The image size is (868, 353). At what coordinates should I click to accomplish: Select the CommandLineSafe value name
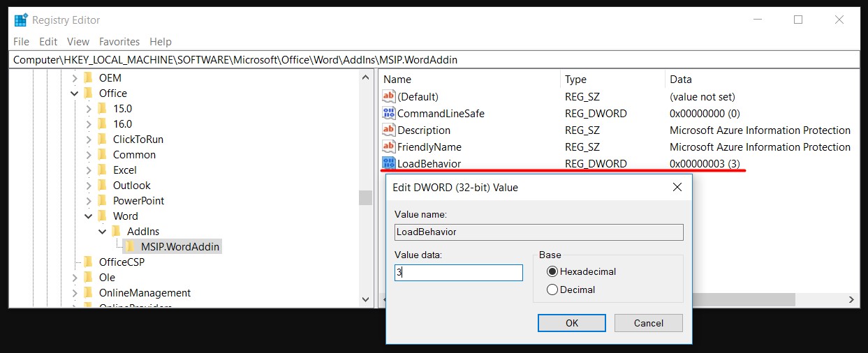[x=441, y=114]
